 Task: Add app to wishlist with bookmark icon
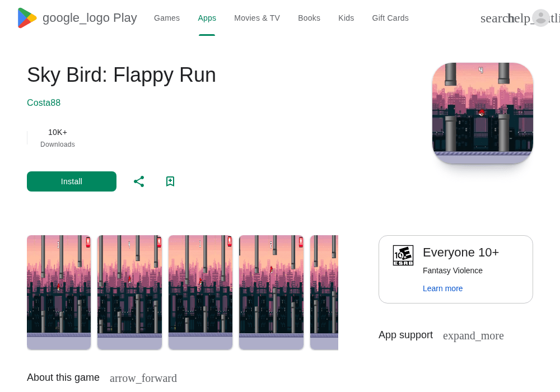[170, 181]
